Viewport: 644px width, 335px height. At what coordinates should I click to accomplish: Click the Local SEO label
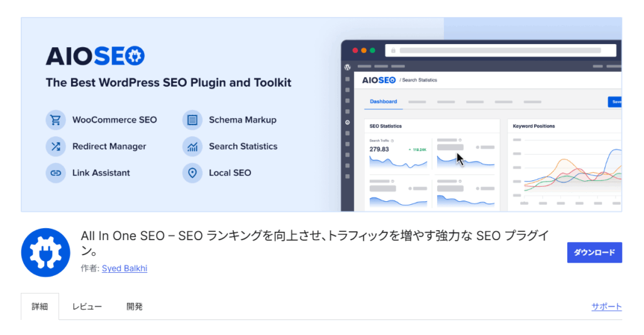tap(230, 173)
